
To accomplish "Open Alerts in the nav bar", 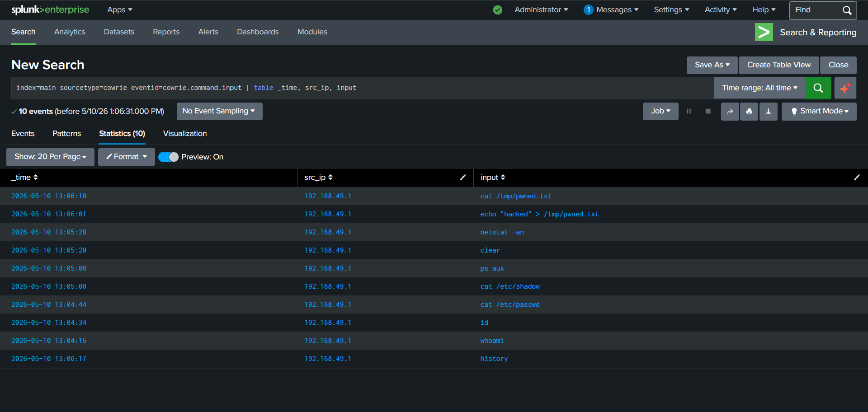I will coord(208,32).
